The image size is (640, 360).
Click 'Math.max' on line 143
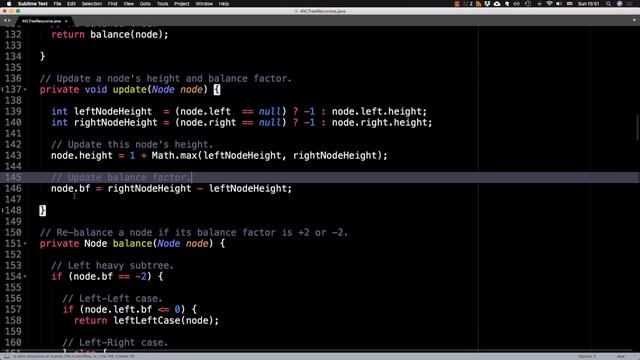coord(174,156)
